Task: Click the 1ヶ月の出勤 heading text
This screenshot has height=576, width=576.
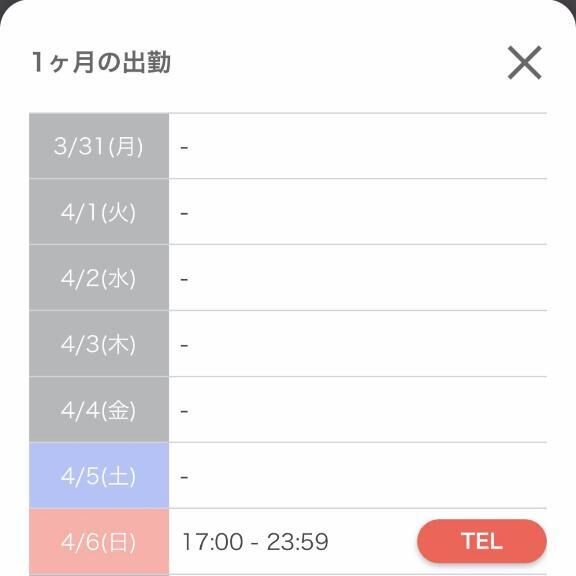Action: (x=101, y=62)
